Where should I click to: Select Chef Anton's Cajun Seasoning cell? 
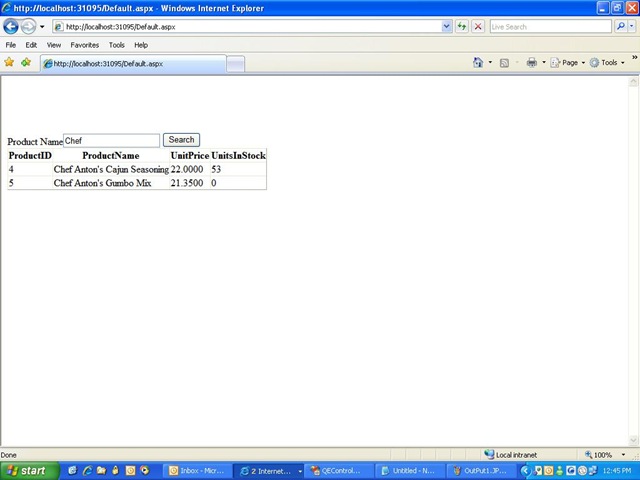111,169
